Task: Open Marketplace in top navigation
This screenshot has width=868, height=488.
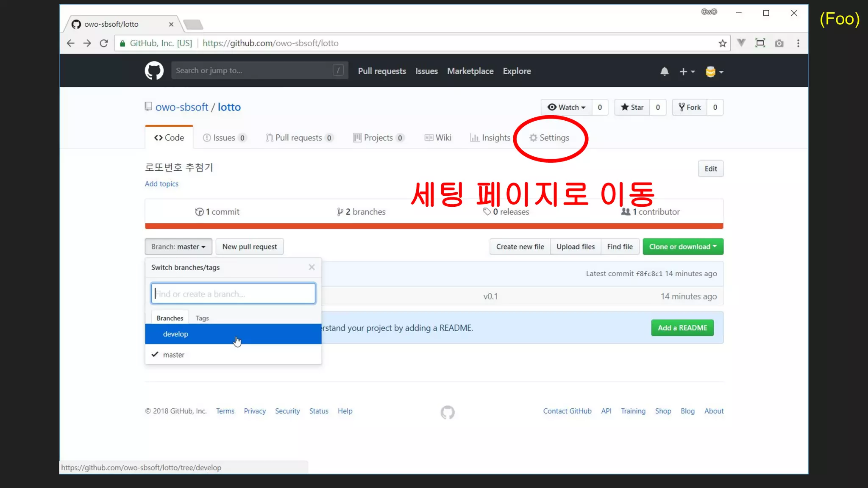Action: pyautogui.click(x=470, y=71)
